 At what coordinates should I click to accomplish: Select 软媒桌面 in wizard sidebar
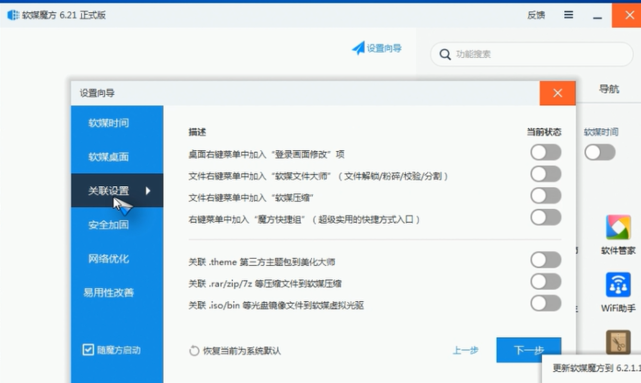pyautogui.click(x=117, y=157)
